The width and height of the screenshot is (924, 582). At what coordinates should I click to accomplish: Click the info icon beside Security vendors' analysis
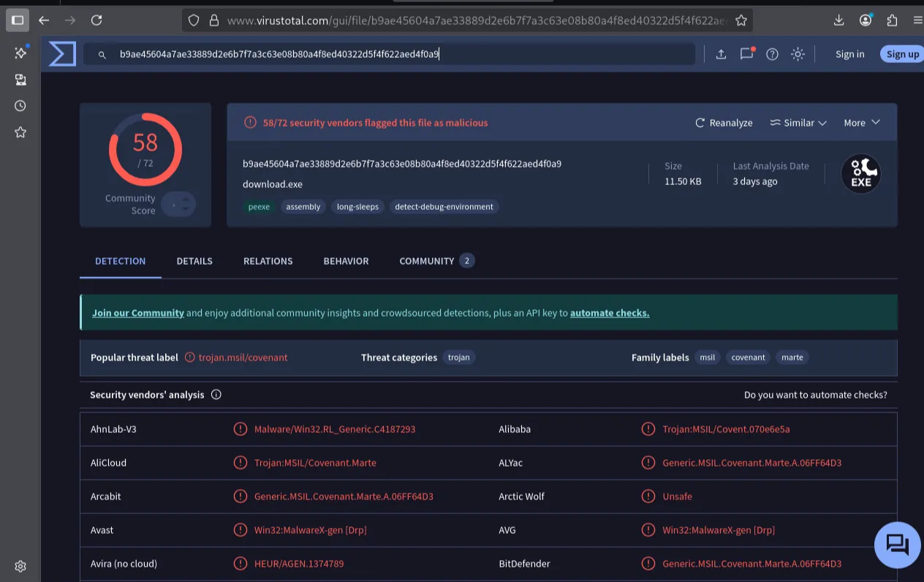216,395
